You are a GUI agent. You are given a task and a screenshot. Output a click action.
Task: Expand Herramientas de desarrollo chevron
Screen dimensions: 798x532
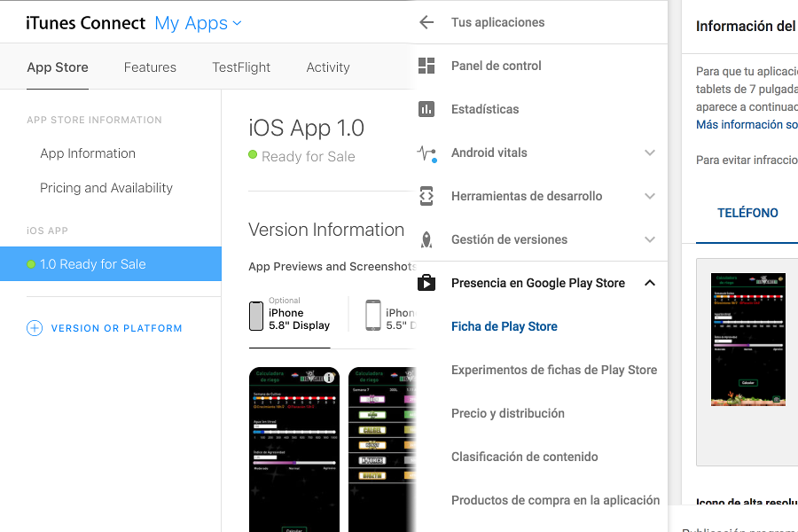point(650,196)
